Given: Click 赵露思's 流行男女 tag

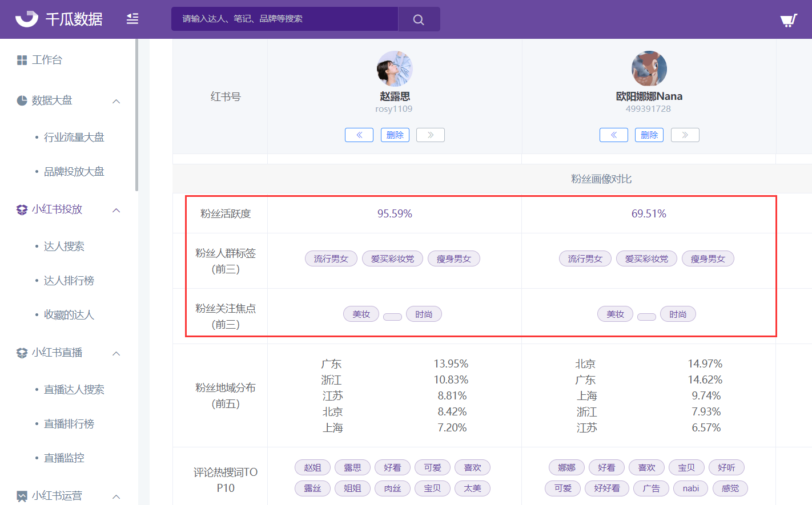Looking at the screenshot, I should [x=331, y=258].
